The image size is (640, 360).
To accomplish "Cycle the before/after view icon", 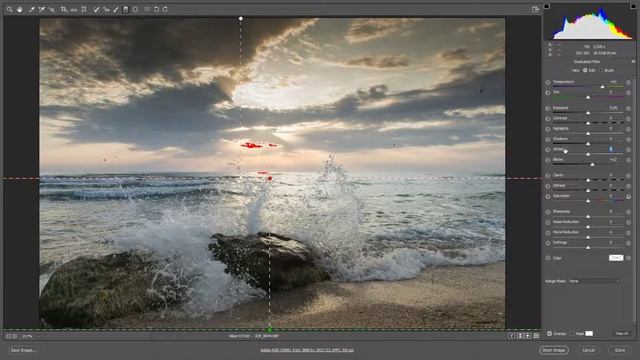I will coord(511,336).
